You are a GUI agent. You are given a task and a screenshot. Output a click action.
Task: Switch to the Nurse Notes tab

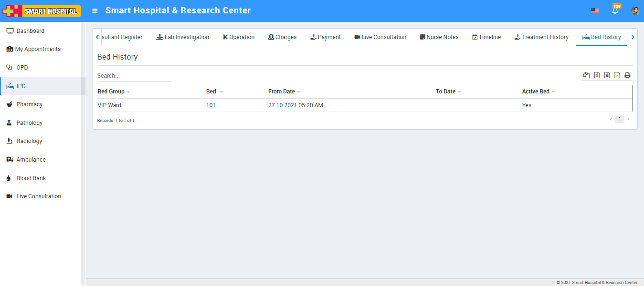tap(439, 37)
